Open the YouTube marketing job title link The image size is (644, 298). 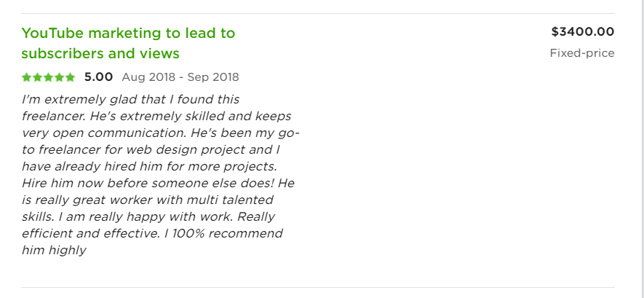click(128, 43)
